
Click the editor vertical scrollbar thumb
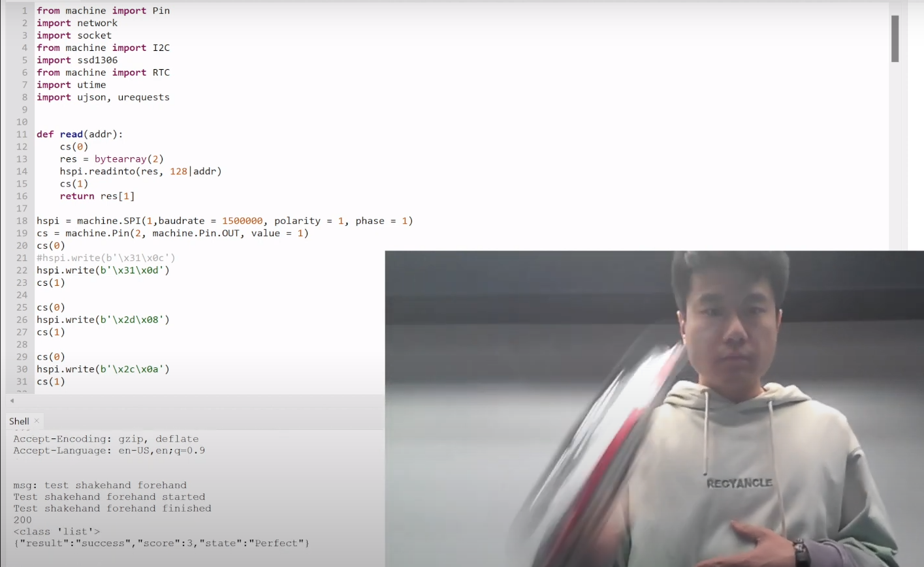895,38
